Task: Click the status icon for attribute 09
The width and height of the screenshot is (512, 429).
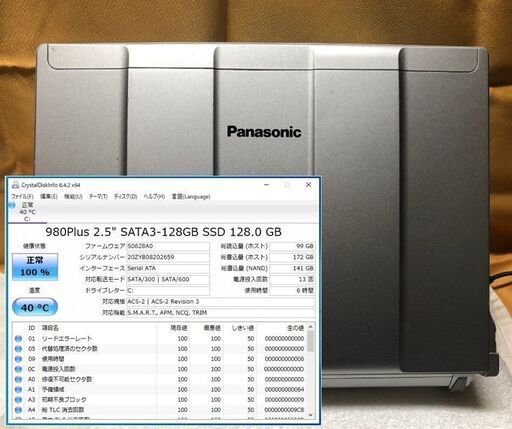Action: point(18,359)
